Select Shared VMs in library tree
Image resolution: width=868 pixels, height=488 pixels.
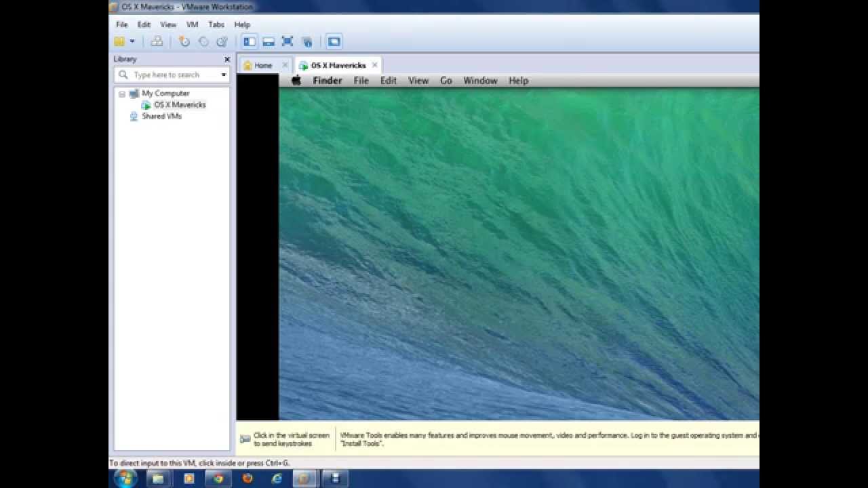click(161, 117)
